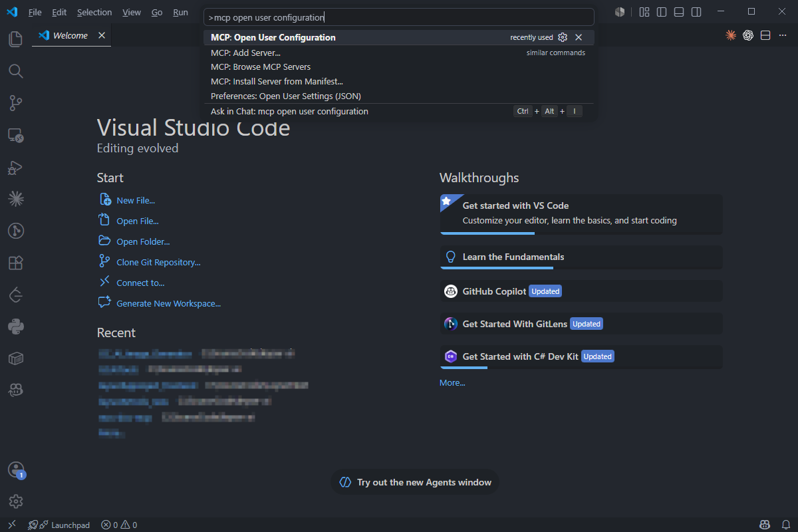Viewport: 798px width, 532px height.
Task: Open the Source Control view
Action: pyautogui.click(x=15, y=103)
